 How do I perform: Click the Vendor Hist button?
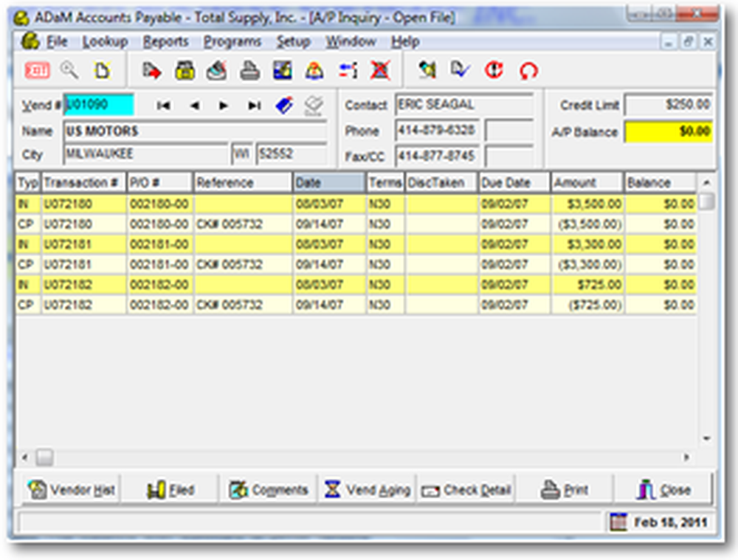[x=71, y=490]
